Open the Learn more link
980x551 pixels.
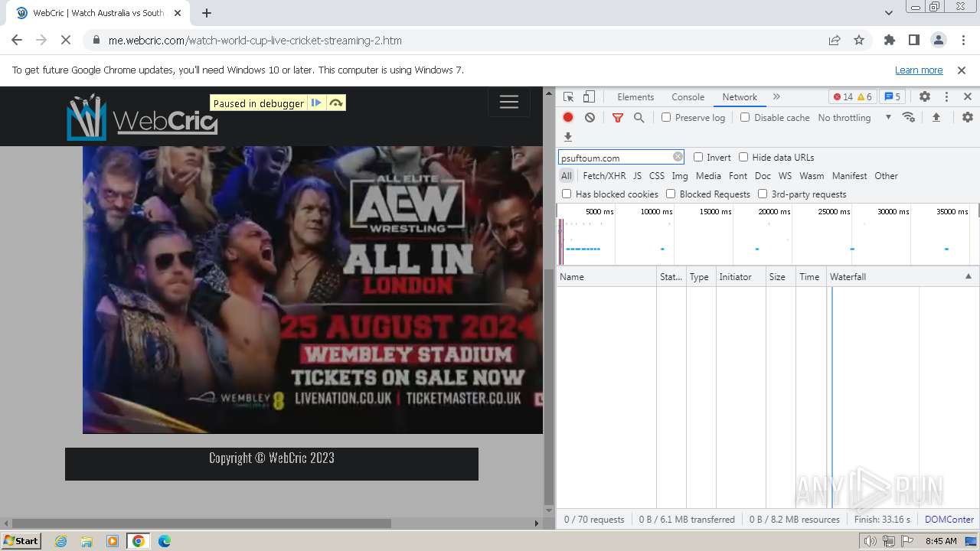(x=919, y=70)
